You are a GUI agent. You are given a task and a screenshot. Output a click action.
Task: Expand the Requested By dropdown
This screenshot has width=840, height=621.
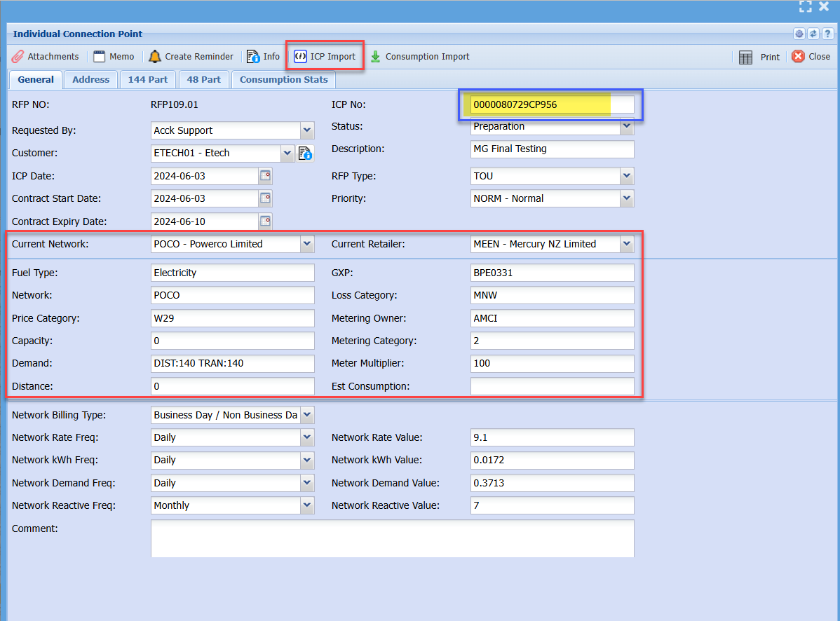(x=306, y=130)
